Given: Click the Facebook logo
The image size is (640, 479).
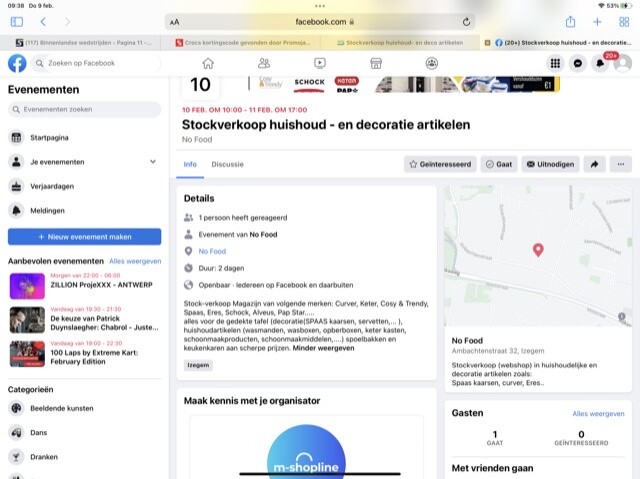Looking at the screenshot, I should tap(17, 63).
